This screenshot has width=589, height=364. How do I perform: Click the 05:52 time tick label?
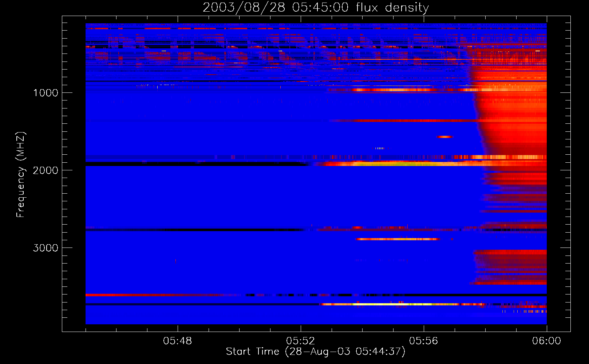click(x=301, y=341)
